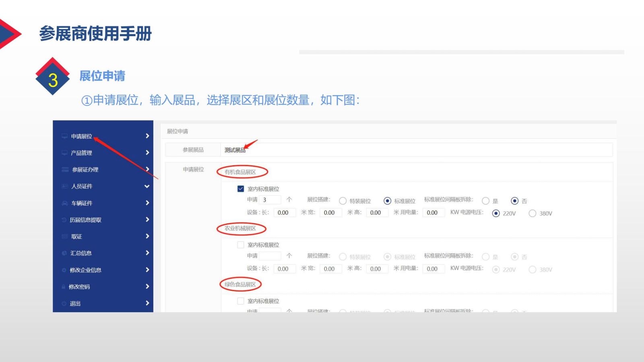Select 380V voltage in 农业机械展区

(533, 269)
